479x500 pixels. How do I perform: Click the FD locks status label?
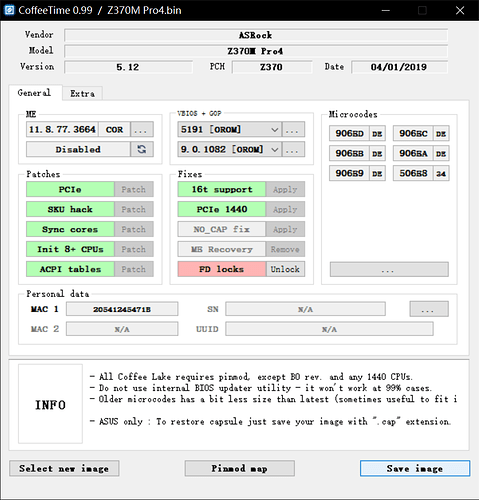coord(222,269)
